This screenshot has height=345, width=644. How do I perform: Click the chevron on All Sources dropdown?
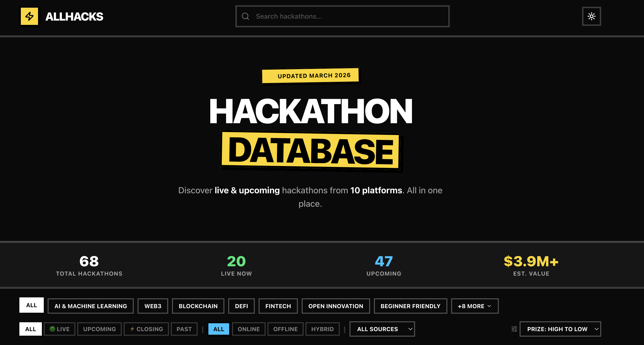pyautogui.click(x=410, y=329)
